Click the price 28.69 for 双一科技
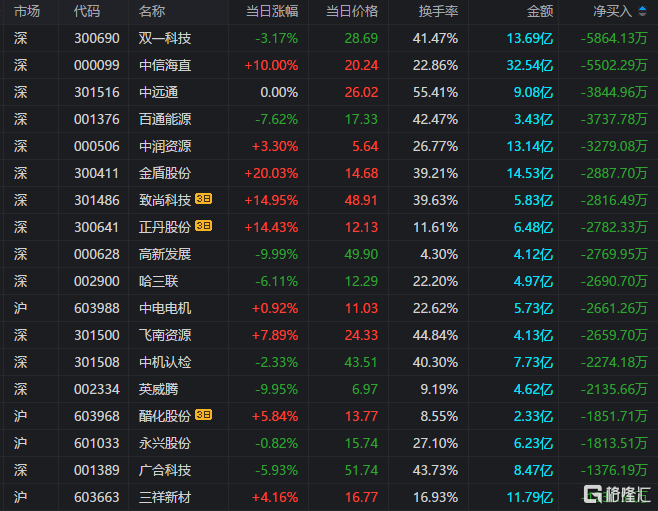The height and width of the screenshot is (511, 658). (x=361, y=39)
